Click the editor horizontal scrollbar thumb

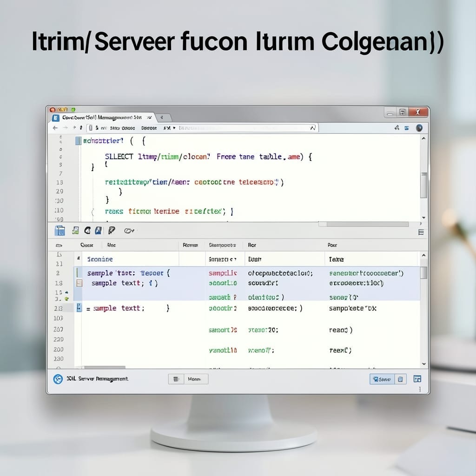(x=367, y=224)
